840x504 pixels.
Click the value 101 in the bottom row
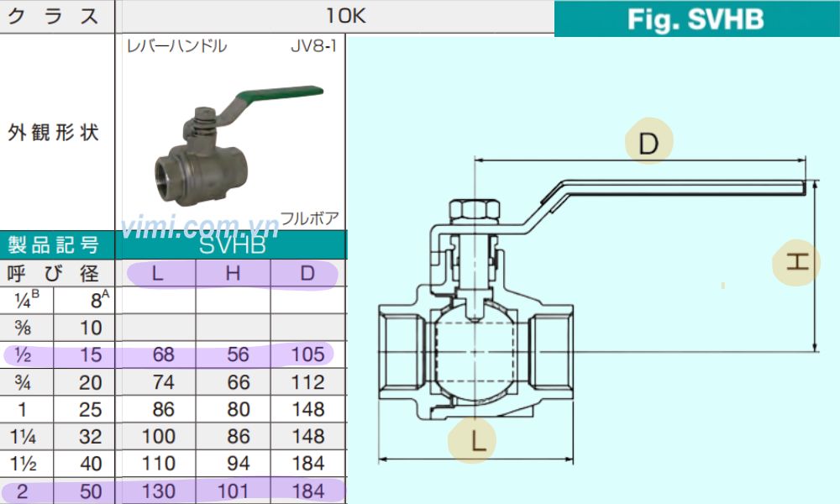click(x=234, y=491)
